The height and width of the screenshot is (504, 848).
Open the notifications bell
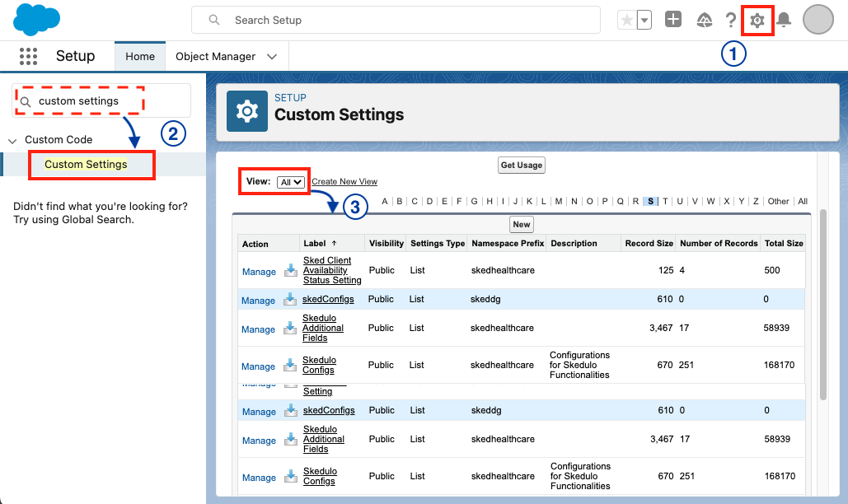pos(784,20)
